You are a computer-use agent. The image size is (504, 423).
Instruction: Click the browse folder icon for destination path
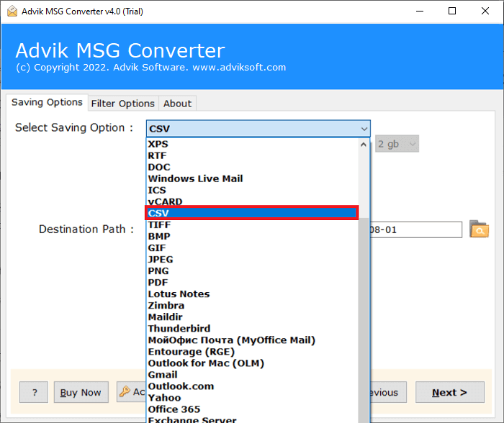pos(479,229)
